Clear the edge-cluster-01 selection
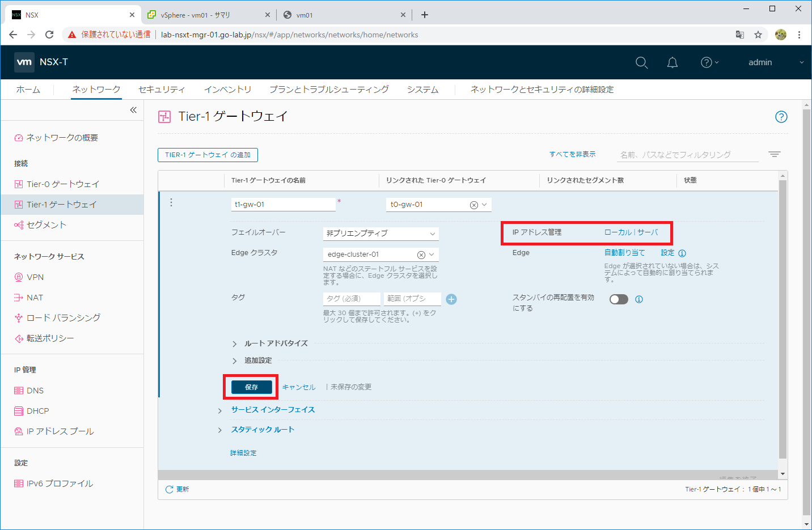The width and height of the screenshot is (812, 530). [421, 255]
